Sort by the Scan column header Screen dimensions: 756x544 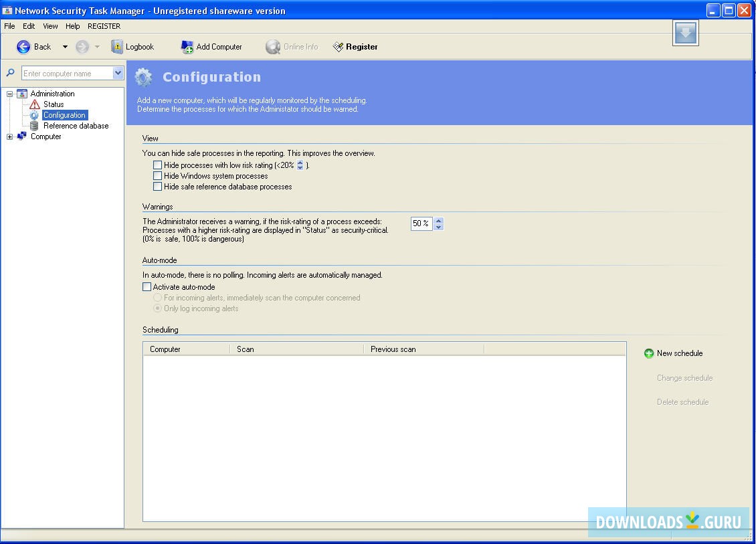pyautogui.click(x=297, y=349)
